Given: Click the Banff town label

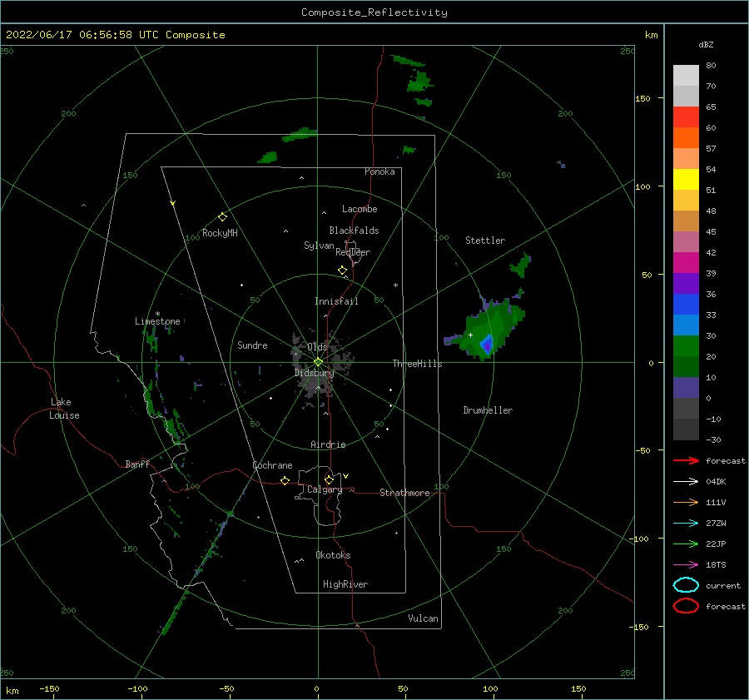Looking at the screenshot, I should 137,464.
